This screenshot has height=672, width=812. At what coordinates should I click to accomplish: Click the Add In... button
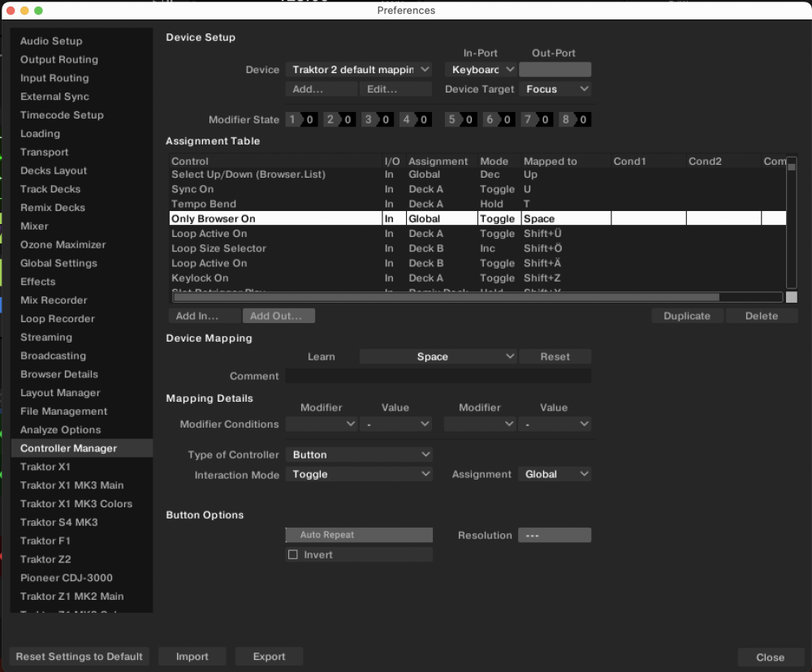205,316
